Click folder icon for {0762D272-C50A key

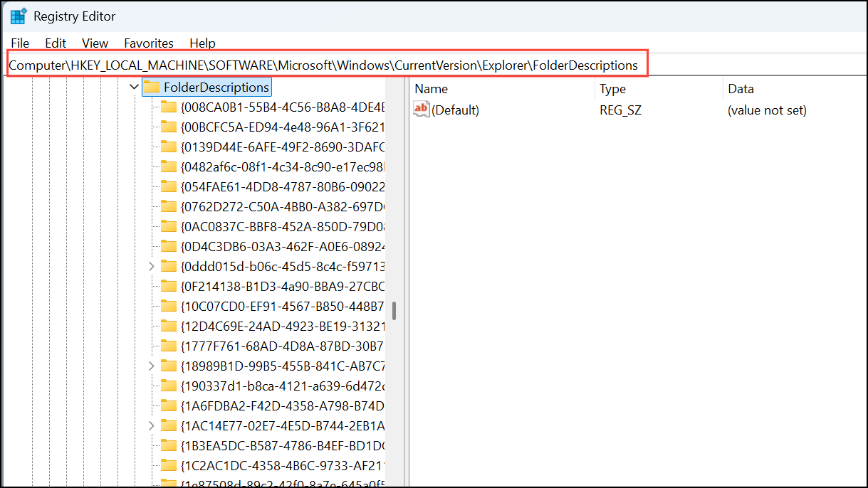pos(169,207)
